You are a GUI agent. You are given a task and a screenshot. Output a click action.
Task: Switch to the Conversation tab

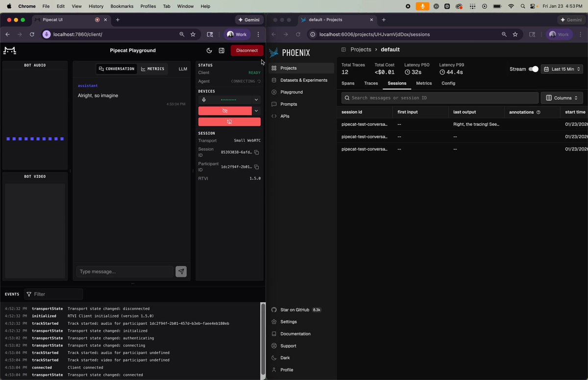[117, 69]
